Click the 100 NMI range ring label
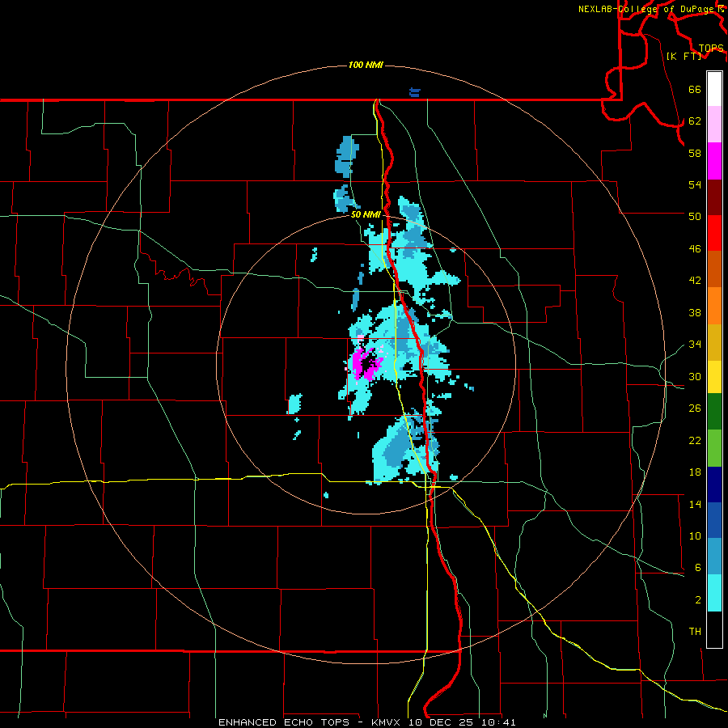 coord(366,65)
